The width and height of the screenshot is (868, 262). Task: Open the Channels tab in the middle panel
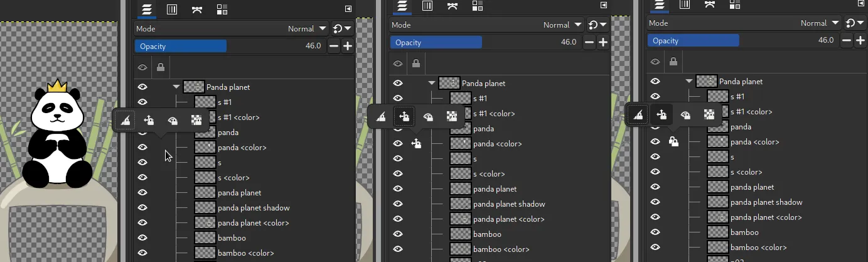(427, 6)
